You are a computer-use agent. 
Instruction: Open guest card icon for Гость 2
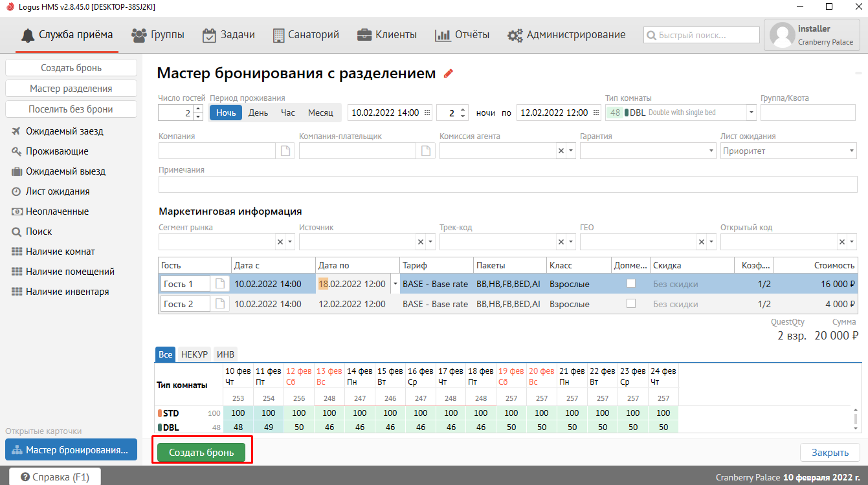[x=220, y=304]
